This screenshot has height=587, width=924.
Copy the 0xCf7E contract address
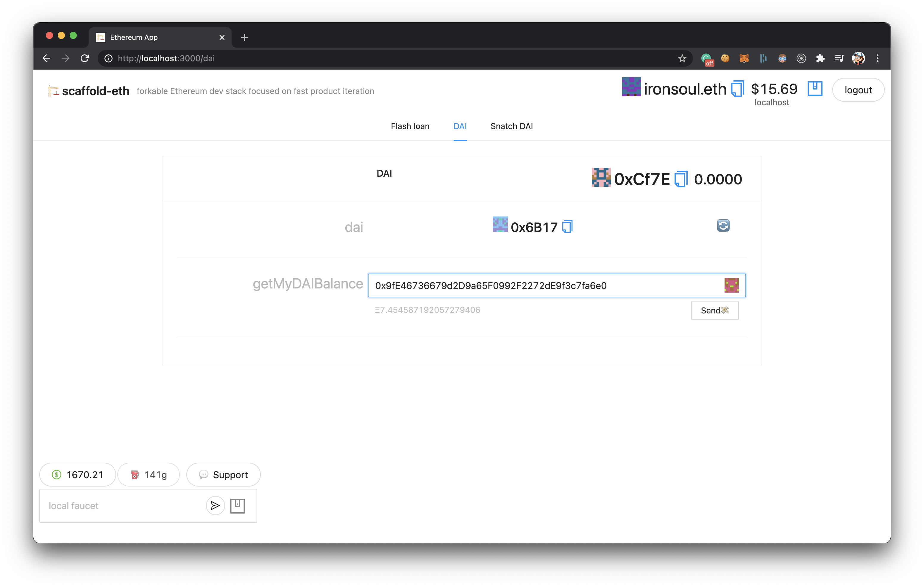(x=681, y=179)
